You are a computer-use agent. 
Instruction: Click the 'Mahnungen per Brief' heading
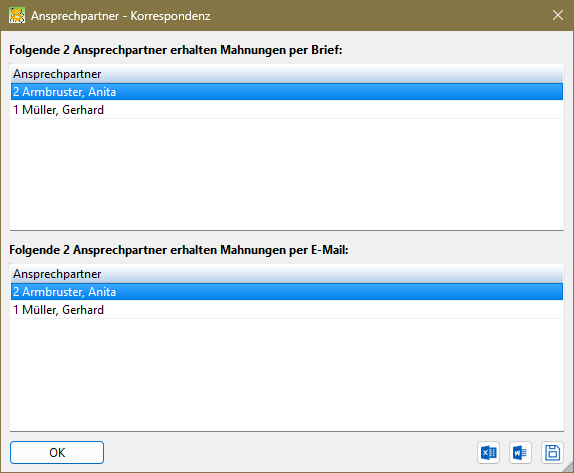[x=176, y=50]
